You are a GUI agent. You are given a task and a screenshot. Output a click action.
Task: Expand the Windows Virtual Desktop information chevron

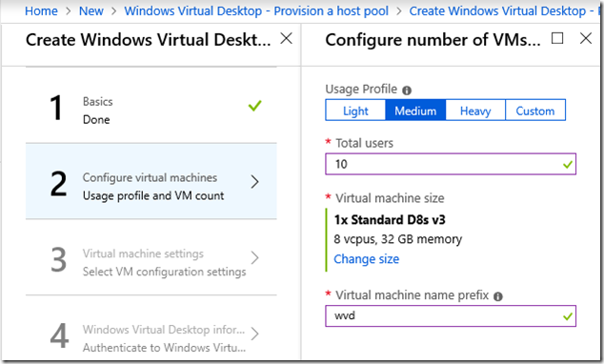tap(254, 334)
